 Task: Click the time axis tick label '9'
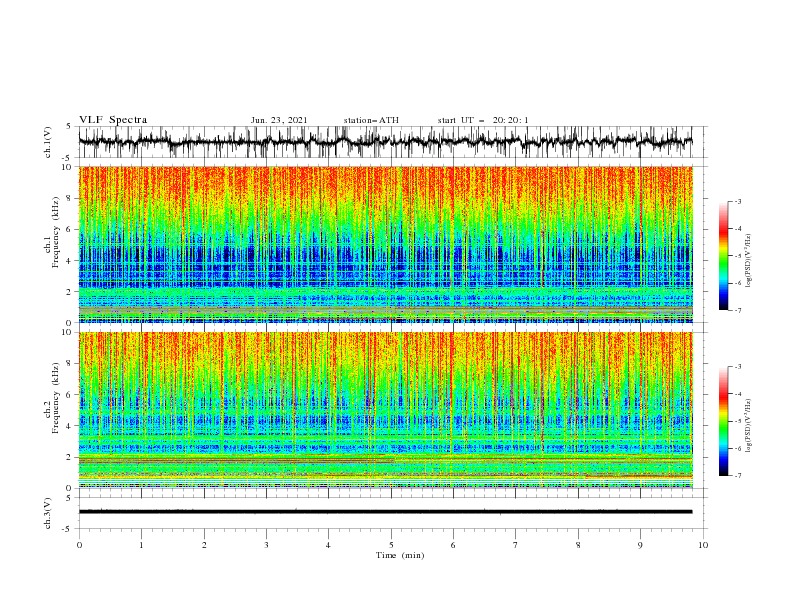[640, 545]
